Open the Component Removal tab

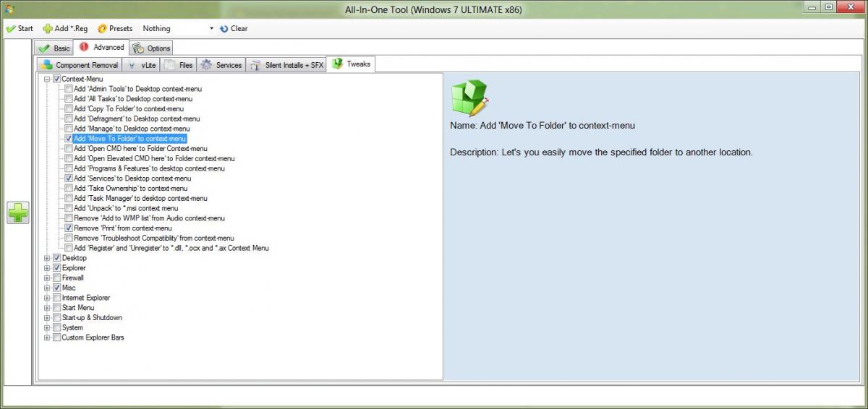(80, 65)
